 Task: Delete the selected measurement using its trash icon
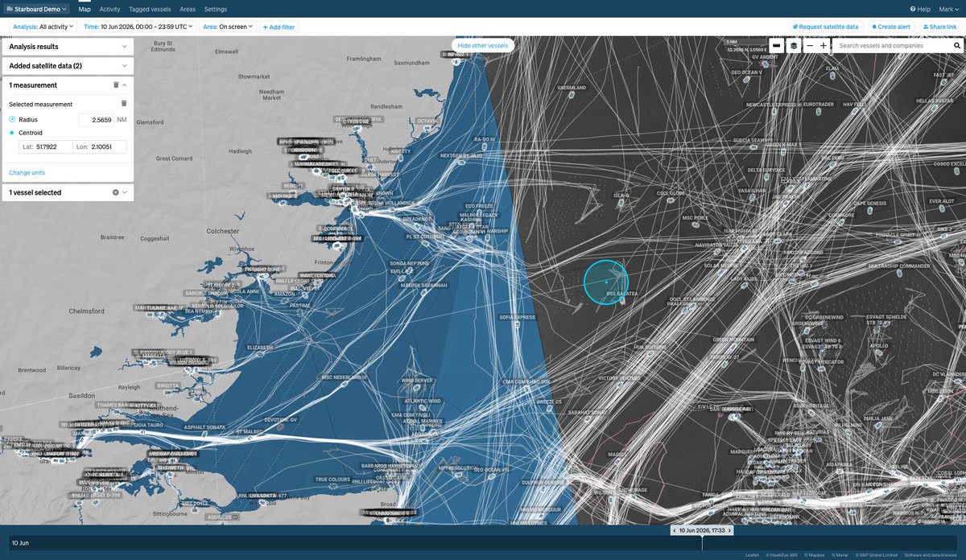pyautogui.click(x=123, y=103)
